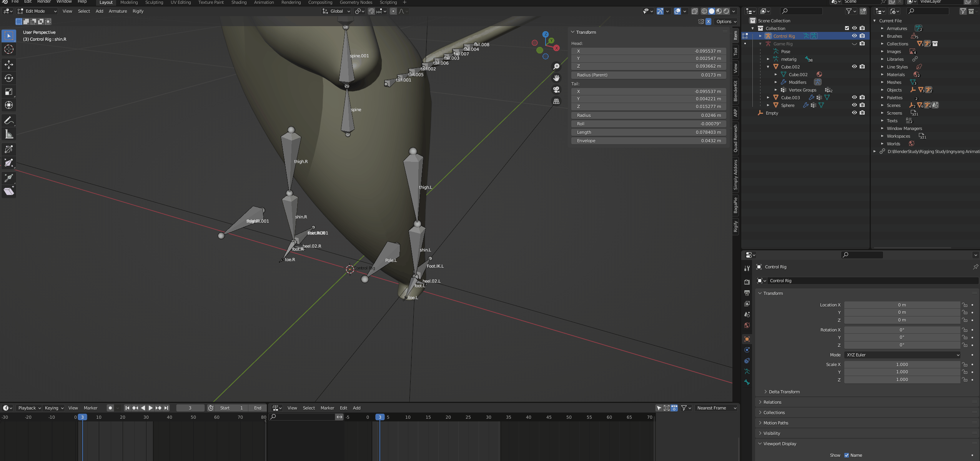
Task: Expand the Relations panel
Action: [772, 402]
